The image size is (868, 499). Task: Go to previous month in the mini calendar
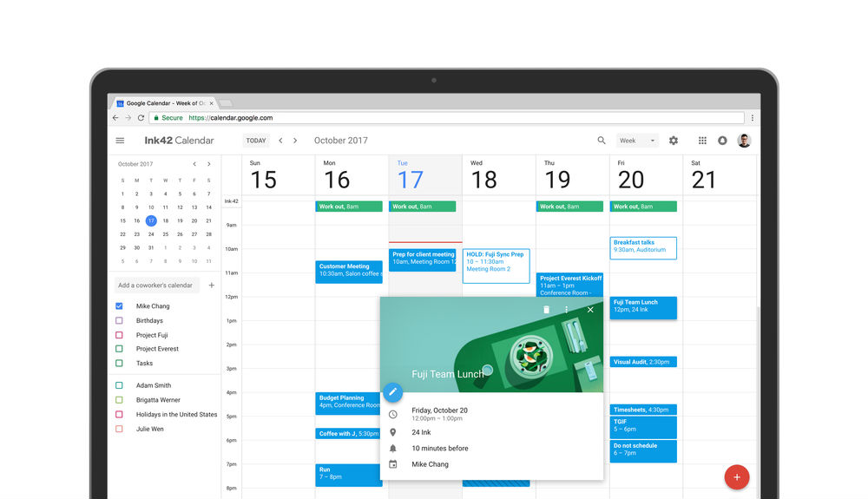pyautogui.click(x=194, y=164)
